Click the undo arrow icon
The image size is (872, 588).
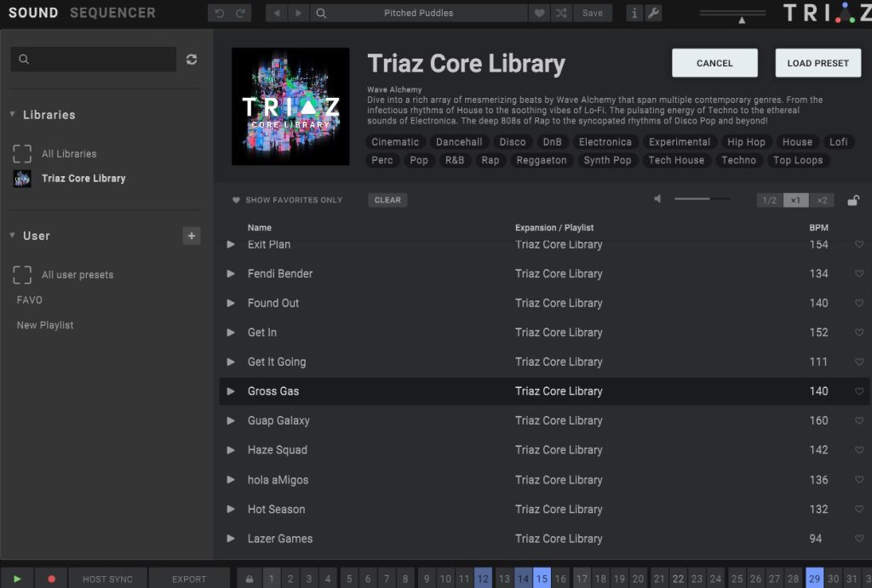(220, 14)
